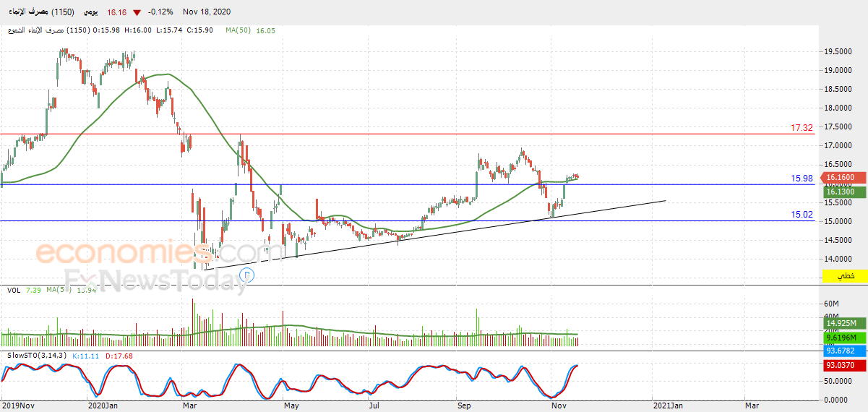Click the 15.98 blue level label
This screenshot has height=412, width=868.
[x=802, y=179]
